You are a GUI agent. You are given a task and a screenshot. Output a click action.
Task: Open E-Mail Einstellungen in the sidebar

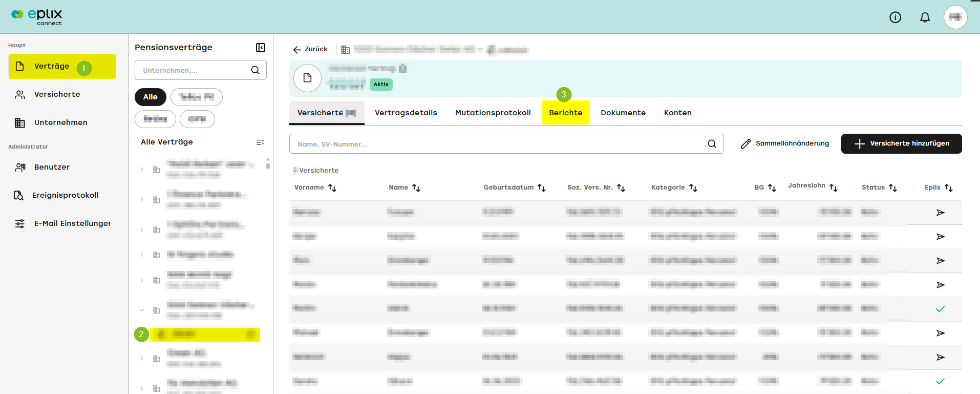point(62,223)
